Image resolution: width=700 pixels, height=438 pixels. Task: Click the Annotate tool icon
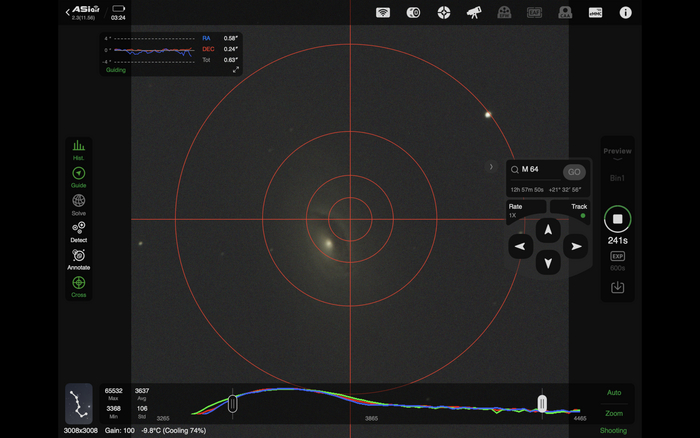tap(78, 256)
